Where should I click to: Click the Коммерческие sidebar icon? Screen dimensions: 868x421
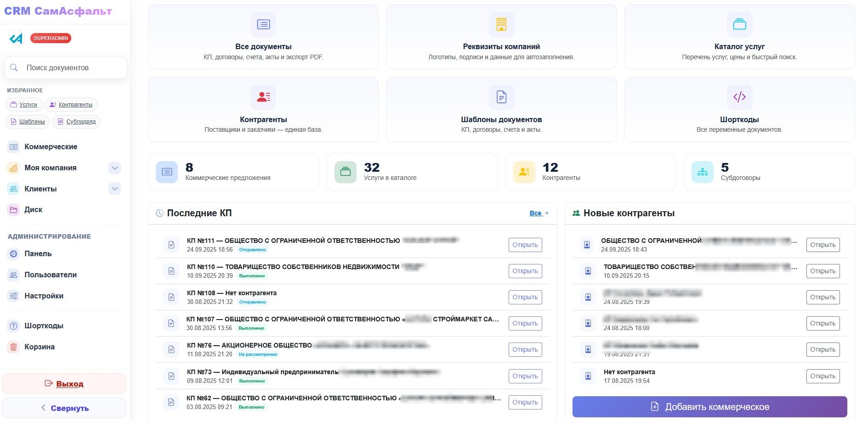pos(14,147)
